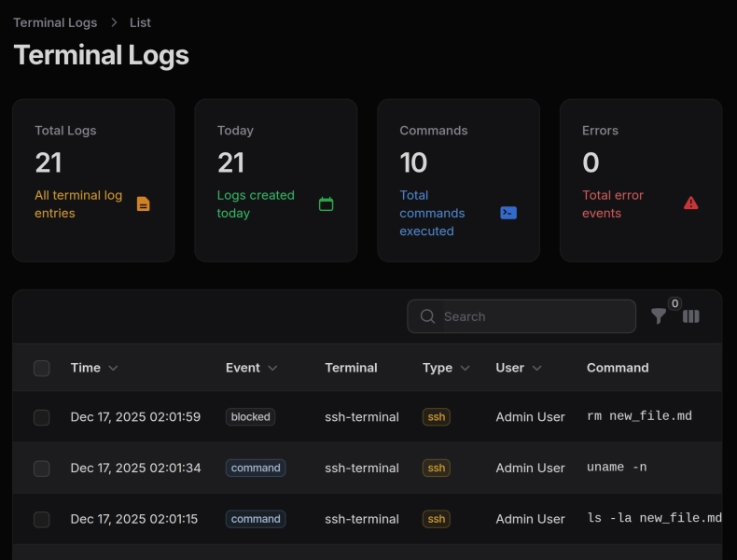Click 'Logs created today' text
Viewport: 737px width, 560px height.
(256, 204)
